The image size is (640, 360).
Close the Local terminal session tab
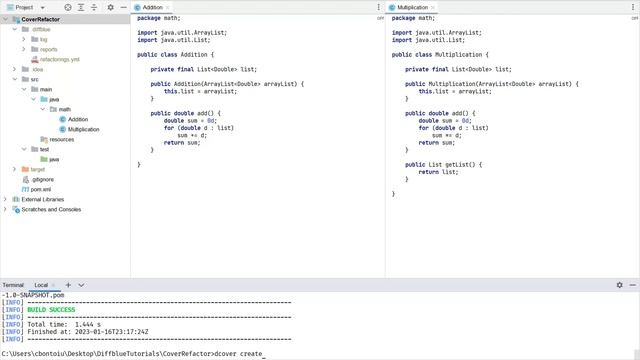[x=53, y=285]
